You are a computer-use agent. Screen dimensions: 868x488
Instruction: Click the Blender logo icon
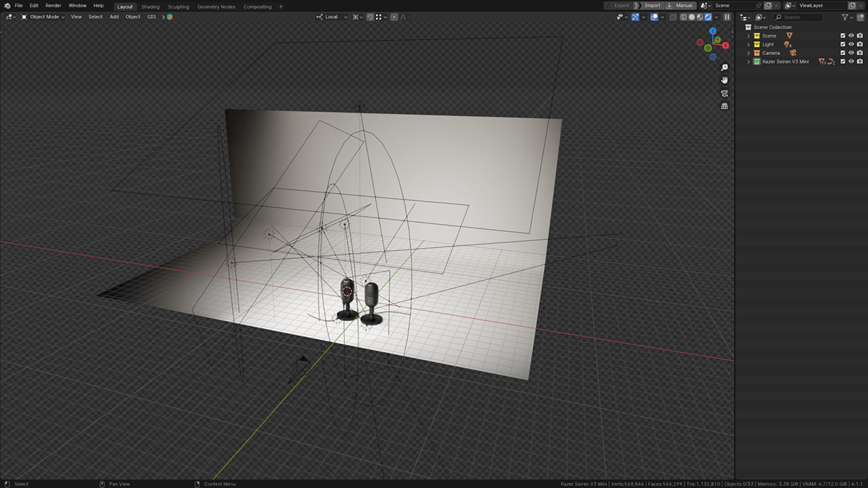tap(7, 6)
